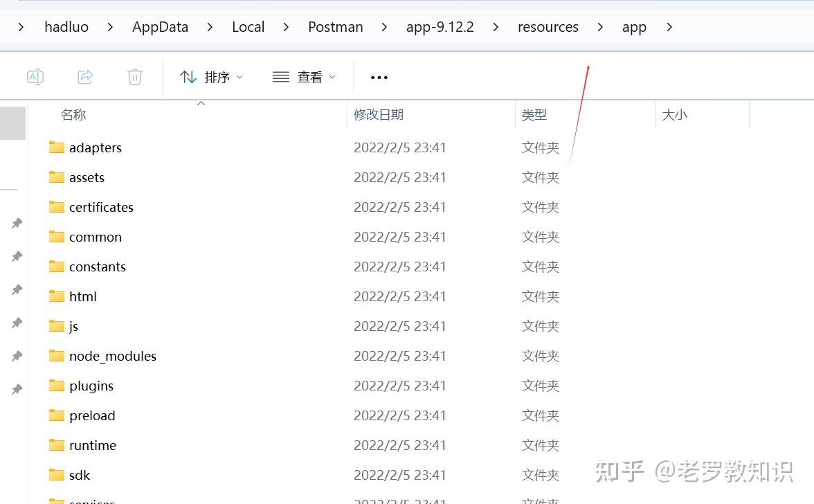This screenshot has height=504, width=814.
Task: Click 文件夹 type cell of html row
Action: coord(541,296)
